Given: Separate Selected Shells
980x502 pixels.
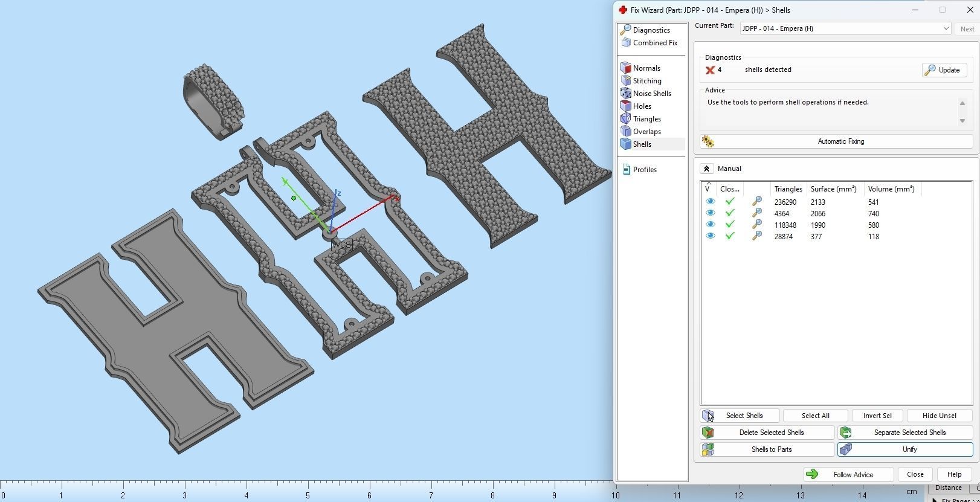Looking at the screenshot, I should (x=905, y=433).
